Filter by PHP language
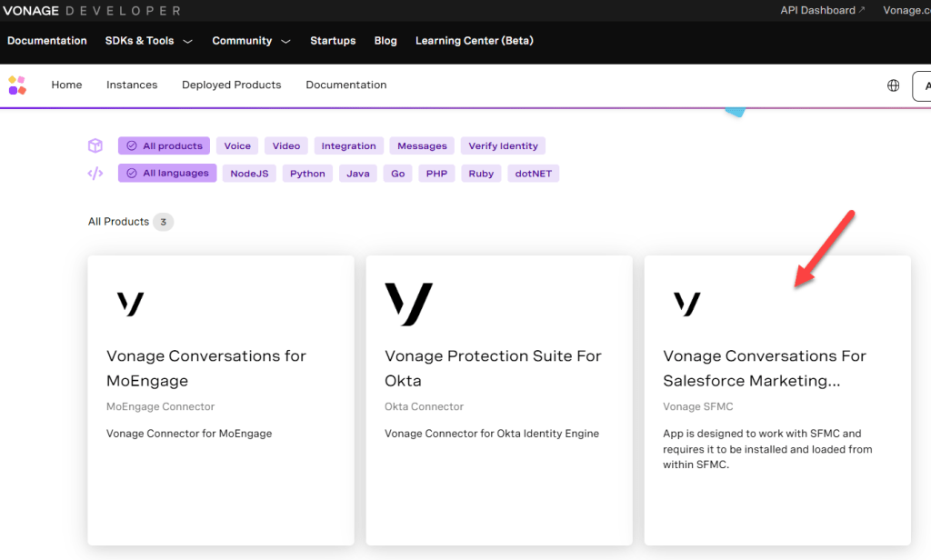 [x=436, y=174]
